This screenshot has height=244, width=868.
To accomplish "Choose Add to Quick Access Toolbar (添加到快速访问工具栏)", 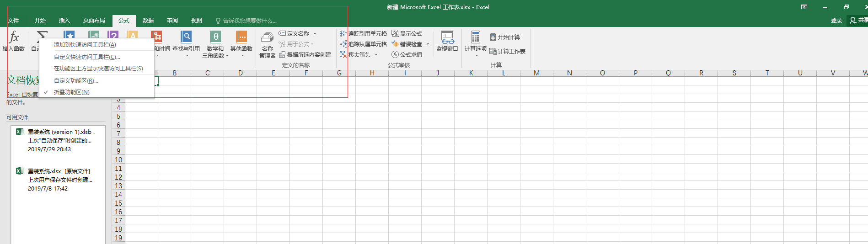I will coord(96,44).
